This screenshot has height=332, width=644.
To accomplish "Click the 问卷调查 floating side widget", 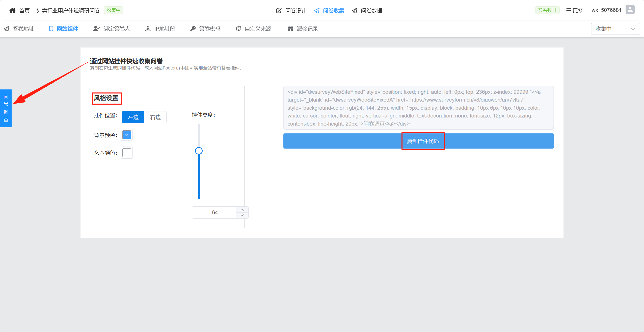I will (x=6, y=108).
